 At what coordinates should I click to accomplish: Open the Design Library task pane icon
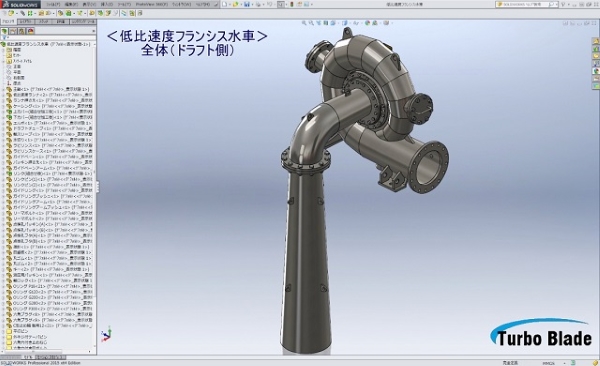click(x=596, y=49)
